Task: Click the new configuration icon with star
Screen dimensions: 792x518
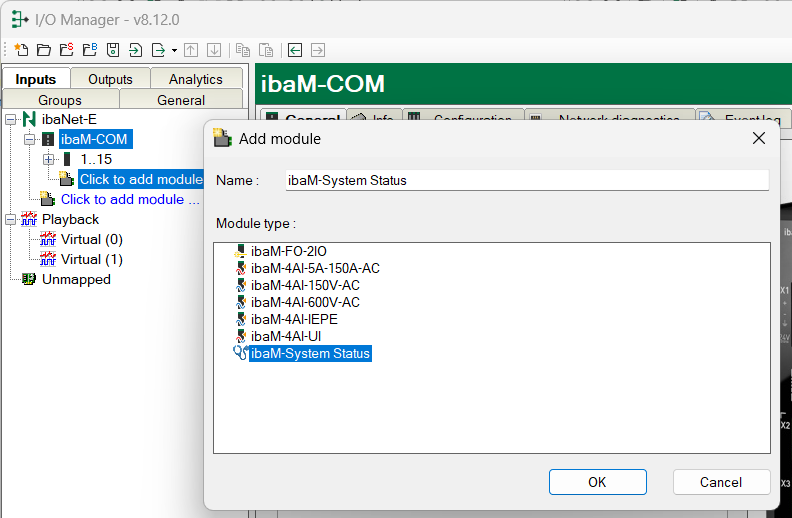Action: pyautogui.click(x=21, y=49)
